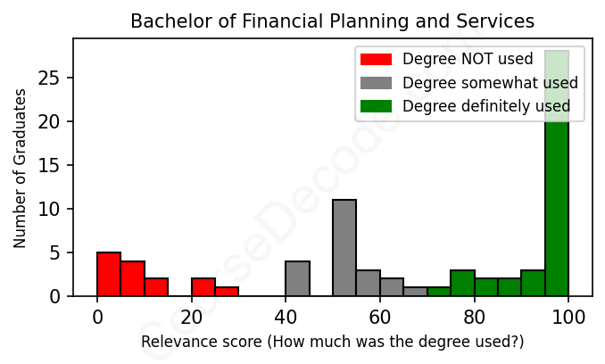This screenshot has width=605, height=364.
Task: Click the gray bar starting at 40
Action: pos(297,278)
